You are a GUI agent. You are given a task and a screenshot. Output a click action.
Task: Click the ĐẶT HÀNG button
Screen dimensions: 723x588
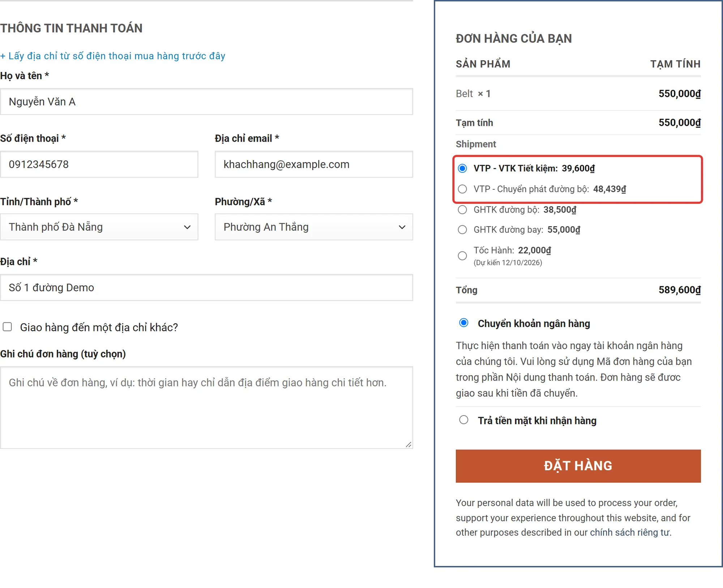[x=578, y=466]
